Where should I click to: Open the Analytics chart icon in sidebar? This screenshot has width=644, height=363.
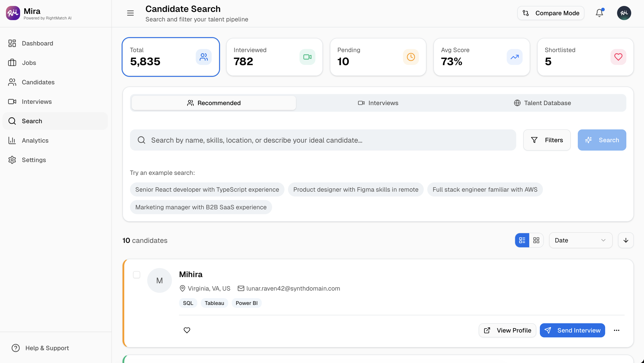point(12,140)
